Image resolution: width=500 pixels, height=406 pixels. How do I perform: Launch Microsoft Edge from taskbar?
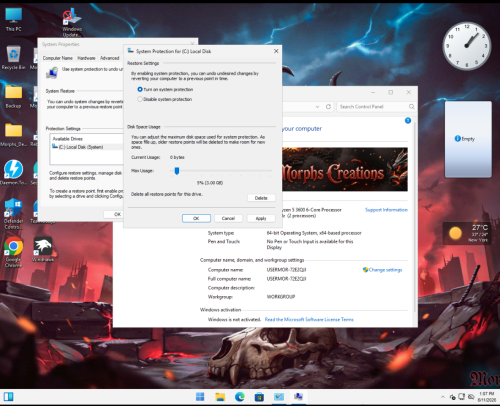click(240, 397)
